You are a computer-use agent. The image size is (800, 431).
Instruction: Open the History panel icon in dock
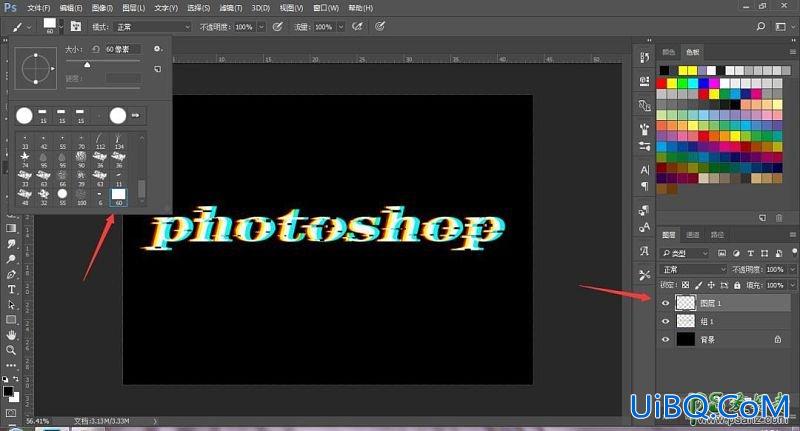tap(644, 57)
